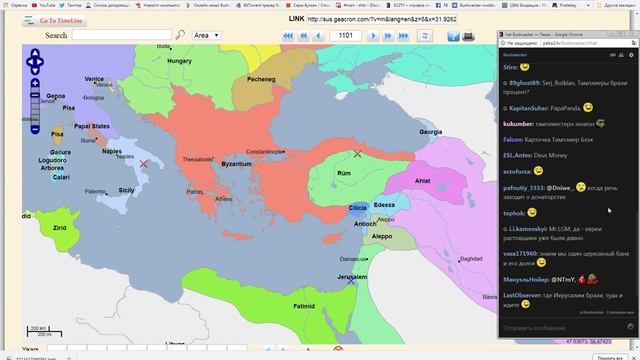Open the help question mark icon

coord(453,36)
